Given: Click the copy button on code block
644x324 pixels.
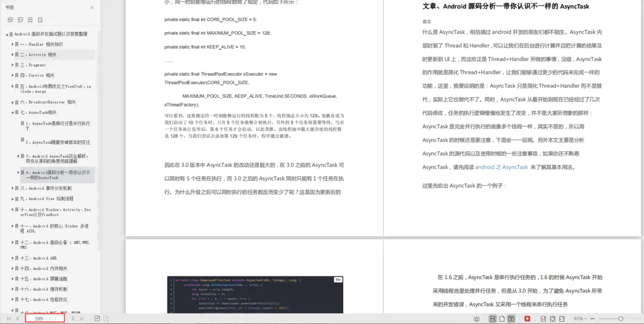Looking at the screenshot, I should tap(338, 279).
